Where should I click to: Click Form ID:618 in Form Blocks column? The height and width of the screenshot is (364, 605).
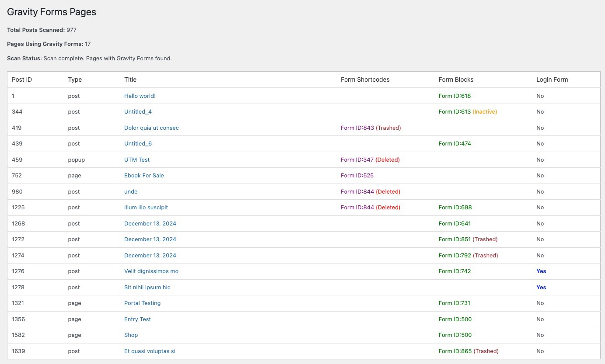coord(455,96)
